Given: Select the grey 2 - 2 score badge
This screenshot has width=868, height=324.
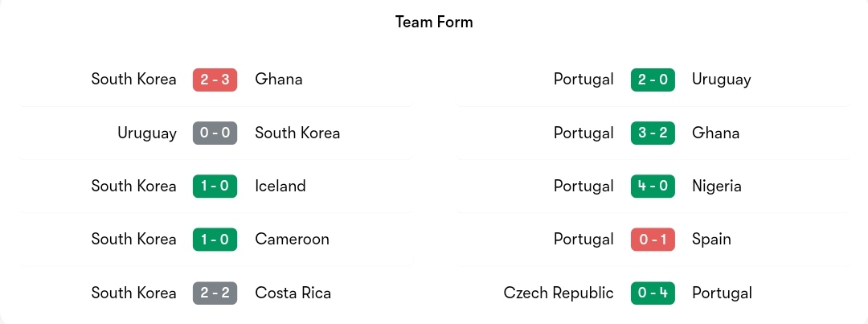Looking at the screenshot, I should click(x=215, y=293).
